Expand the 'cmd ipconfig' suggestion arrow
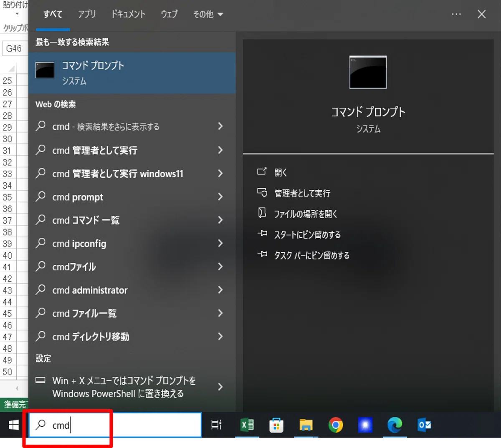 (220, 243)
